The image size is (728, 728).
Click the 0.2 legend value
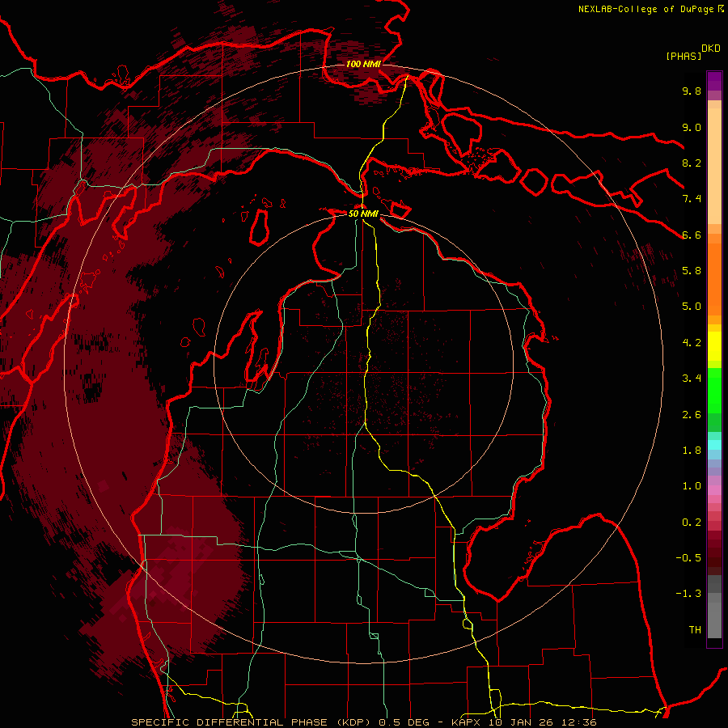[692, 523]
